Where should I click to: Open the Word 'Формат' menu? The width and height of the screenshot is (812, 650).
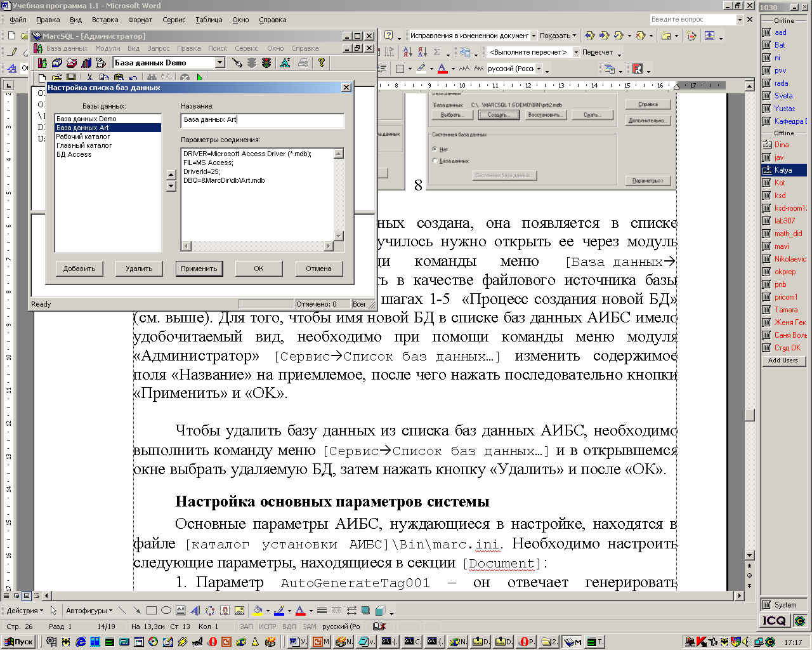(x=140, y=20)
